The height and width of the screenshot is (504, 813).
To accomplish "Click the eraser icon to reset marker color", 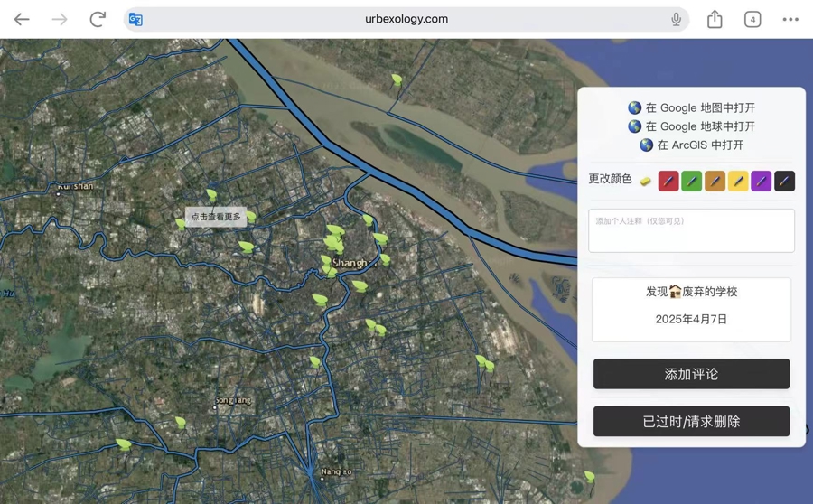I will click(645, 182).
